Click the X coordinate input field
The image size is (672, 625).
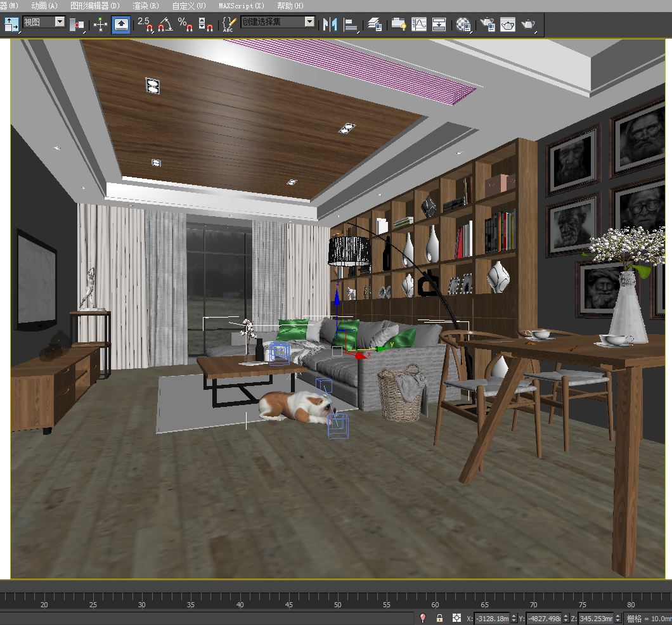492,618
